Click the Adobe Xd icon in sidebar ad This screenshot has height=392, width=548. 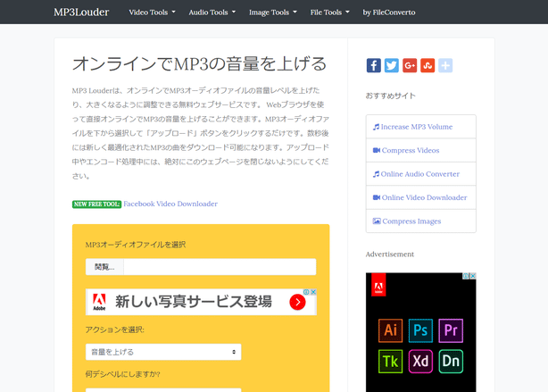point(420,362)
